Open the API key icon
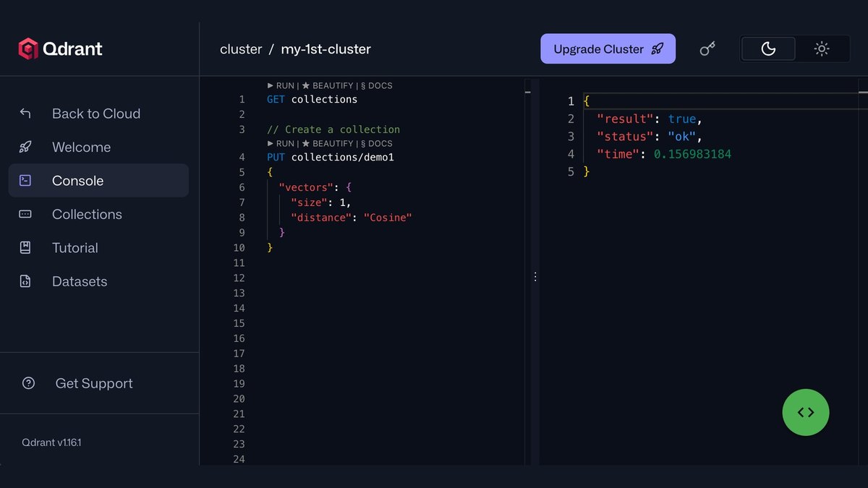868x488 pixels. (707, 48)
